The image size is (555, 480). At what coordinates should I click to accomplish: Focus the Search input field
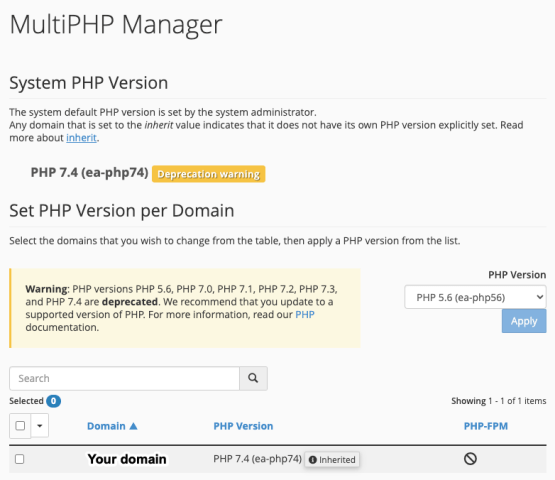click(x=124, y=378)
